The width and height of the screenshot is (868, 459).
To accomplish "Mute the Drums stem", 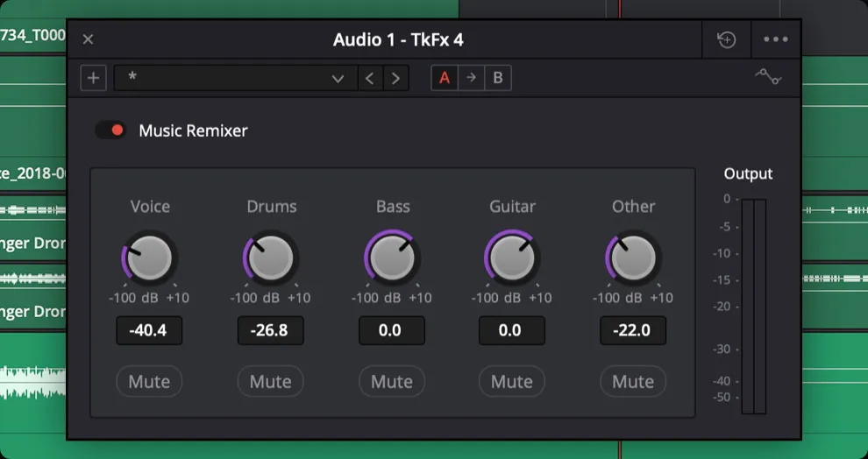I will [270, 382].
